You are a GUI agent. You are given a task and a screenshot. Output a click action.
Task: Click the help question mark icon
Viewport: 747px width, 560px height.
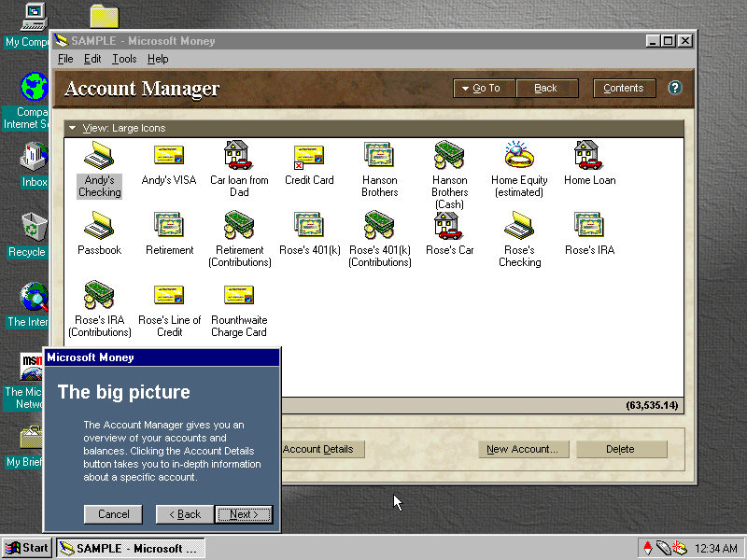pyautogui.click(x=675, y=88)
